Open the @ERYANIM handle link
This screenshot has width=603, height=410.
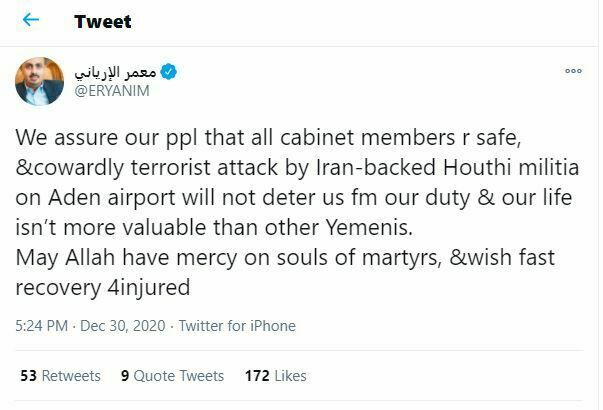113,91
